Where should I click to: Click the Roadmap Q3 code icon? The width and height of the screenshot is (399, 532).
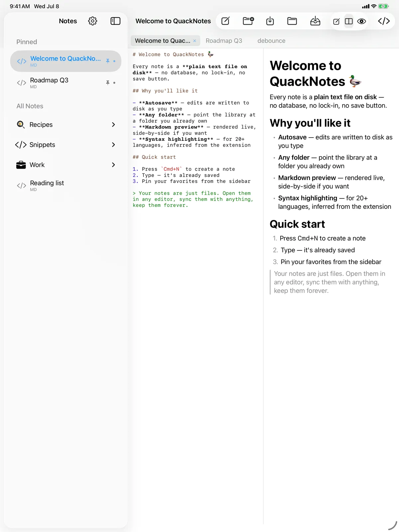pyautogui.click(x=22, y=83)
